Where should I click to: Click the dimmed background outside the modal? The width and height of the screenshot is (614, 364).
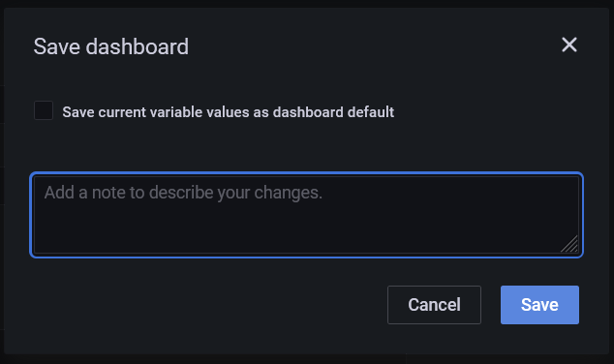pos(307,359)
